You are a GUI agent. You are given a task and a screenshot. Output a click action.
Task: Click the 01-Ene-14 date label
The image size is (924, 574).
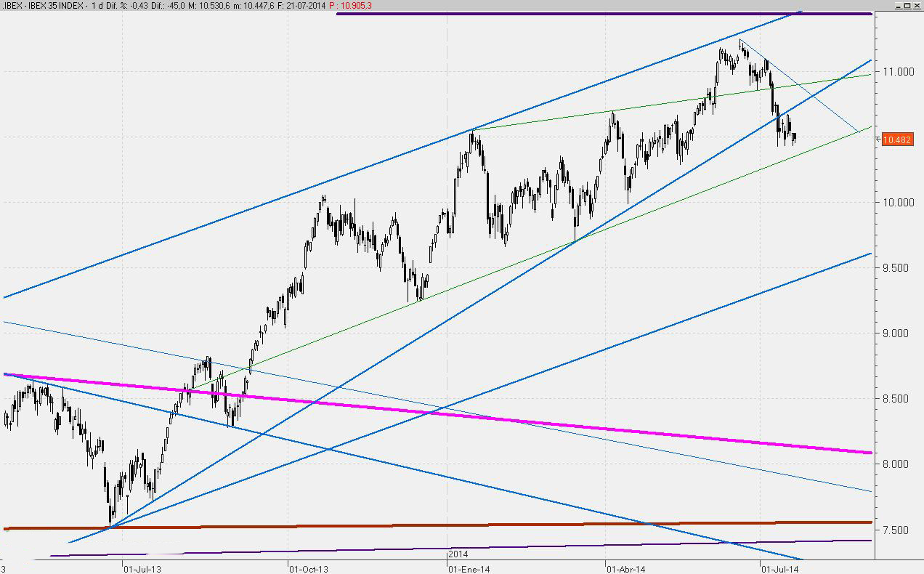click(469, 569)
